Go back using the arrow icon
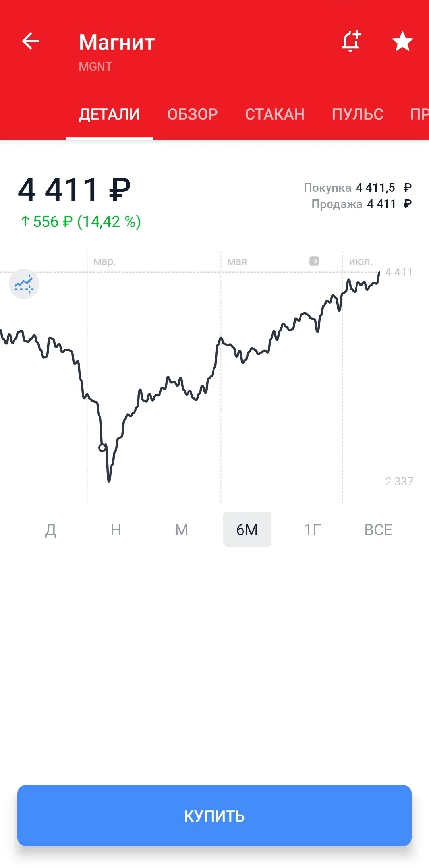This screenshot has height=868, width=429. (31, 41)
